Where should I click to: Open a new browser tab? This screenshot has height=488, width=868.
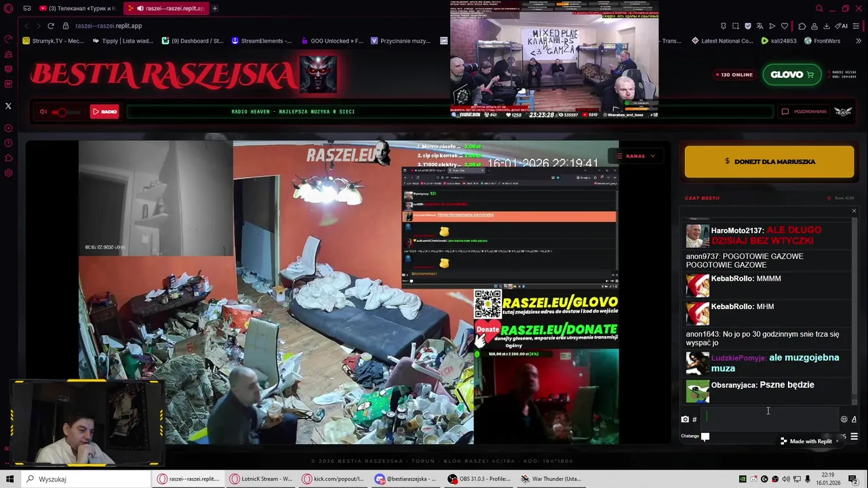pos(214,8)
